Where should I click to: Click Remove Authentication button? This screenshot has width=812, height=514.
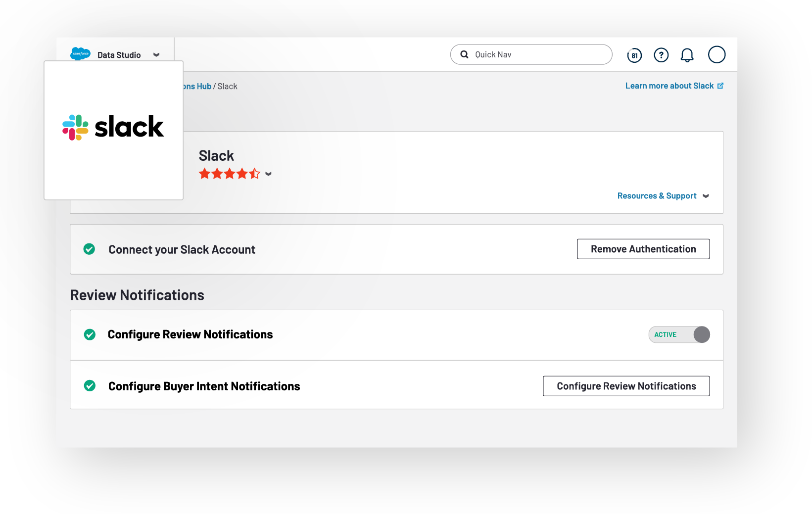(643, 249)
